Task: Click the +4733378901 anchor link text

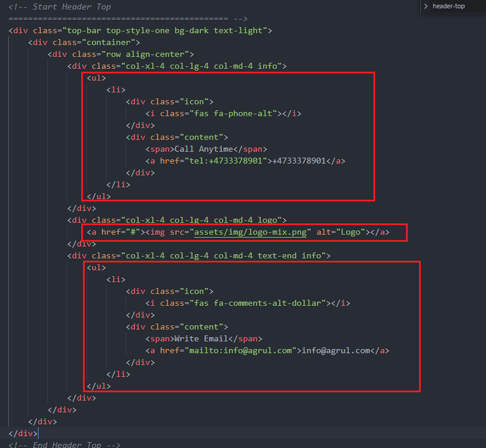Action: 299,161
